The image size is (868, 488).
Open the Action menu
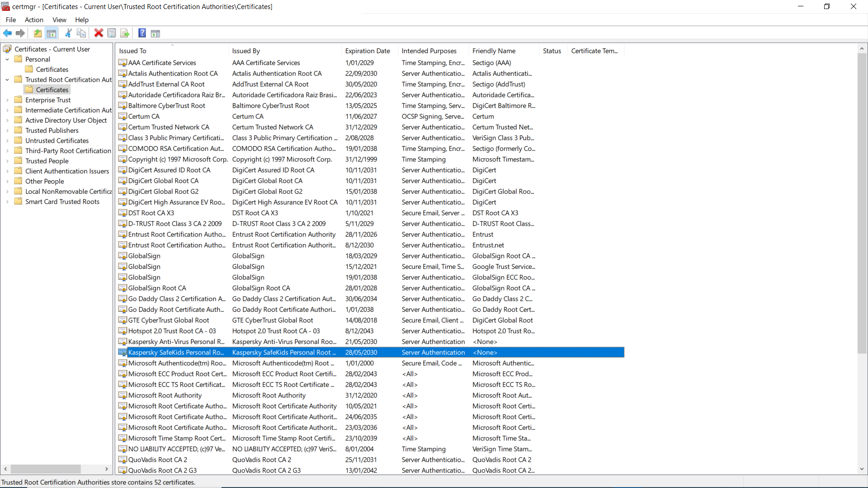point(34,19)
